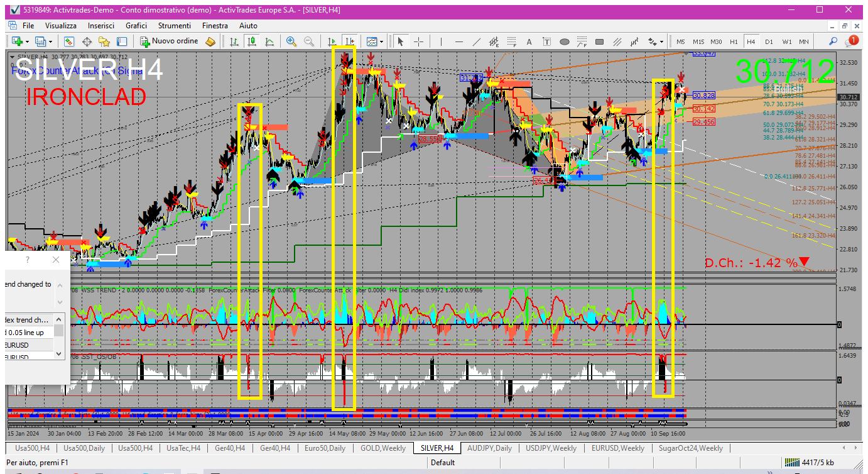
Task: Click the alert popup help question mark
Action: [x=27, y=260]
